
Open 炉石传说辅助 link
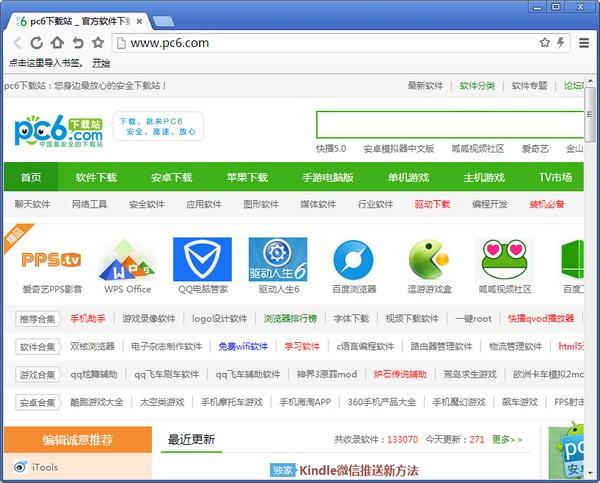(400, 374)
